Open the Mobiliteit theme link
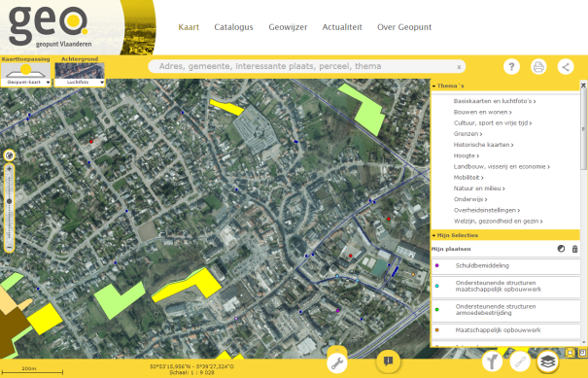588x378 pixels. click(x=468, y=178)
